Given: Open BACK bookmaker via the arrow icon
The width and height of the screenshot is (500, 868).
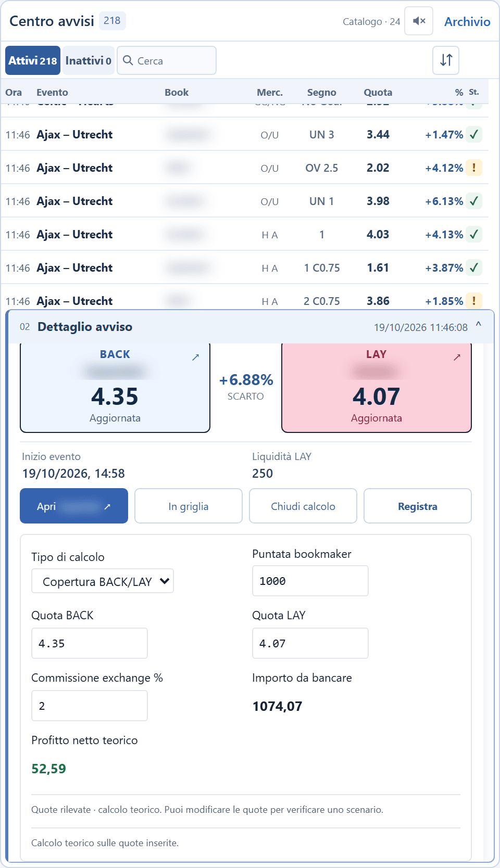Looking at the screenshot, I should [x=195, y=357].
